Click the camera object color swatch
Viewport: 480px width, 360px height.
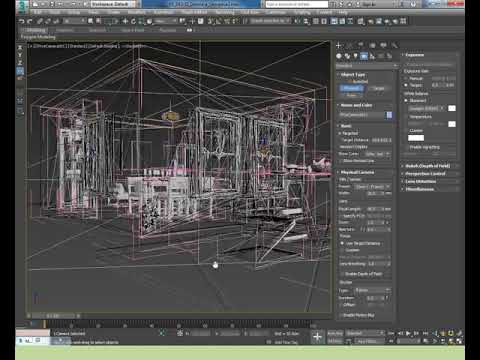[389, 115]
